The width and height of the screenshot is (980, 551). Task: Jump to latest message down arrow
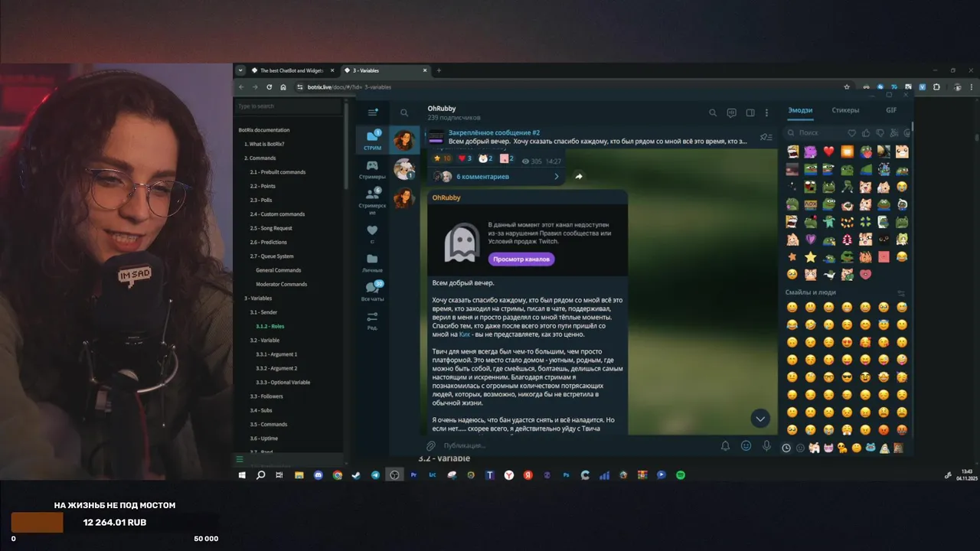(x=760, y=418)
